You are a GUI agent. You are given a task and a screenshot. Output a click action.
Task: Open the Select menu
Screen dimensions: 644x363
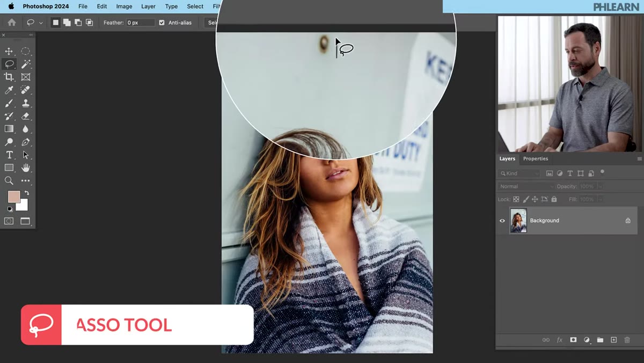[195, 6]
